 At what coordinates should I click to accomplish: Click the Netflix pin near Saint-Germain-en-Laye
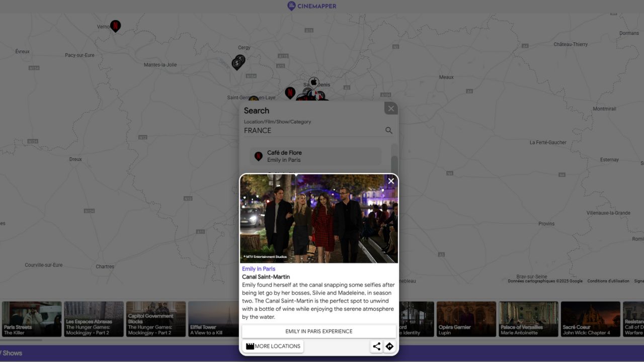[290, 93]
